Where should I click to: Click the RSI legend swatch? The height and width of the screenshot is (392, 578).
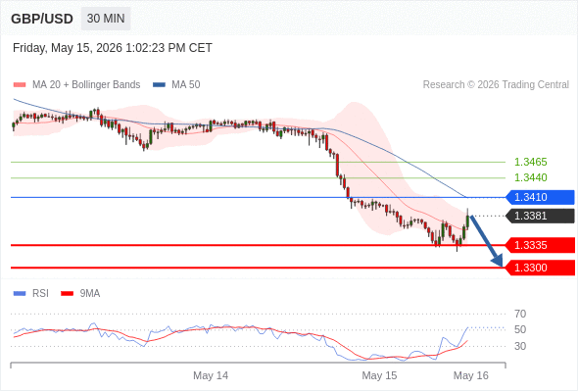(x=20, y=294)
